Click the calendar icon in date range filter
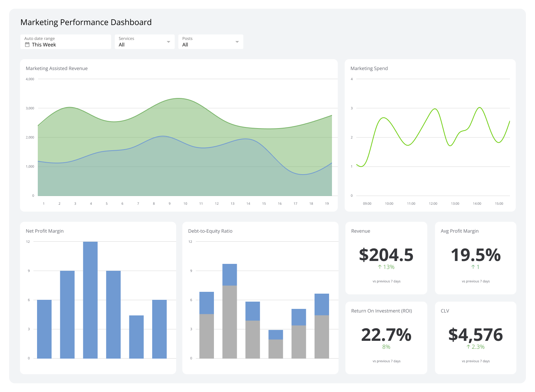Viewport: 535px width, 392px height. (x=27, y=45)
